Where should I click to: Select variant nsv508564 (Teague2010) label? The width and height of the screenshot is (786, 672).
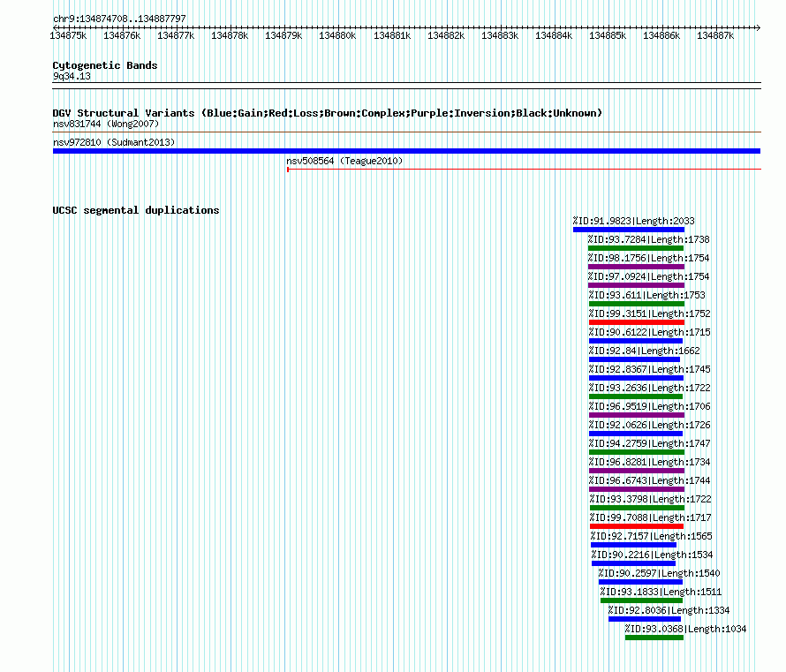click(x=344, y=161)
